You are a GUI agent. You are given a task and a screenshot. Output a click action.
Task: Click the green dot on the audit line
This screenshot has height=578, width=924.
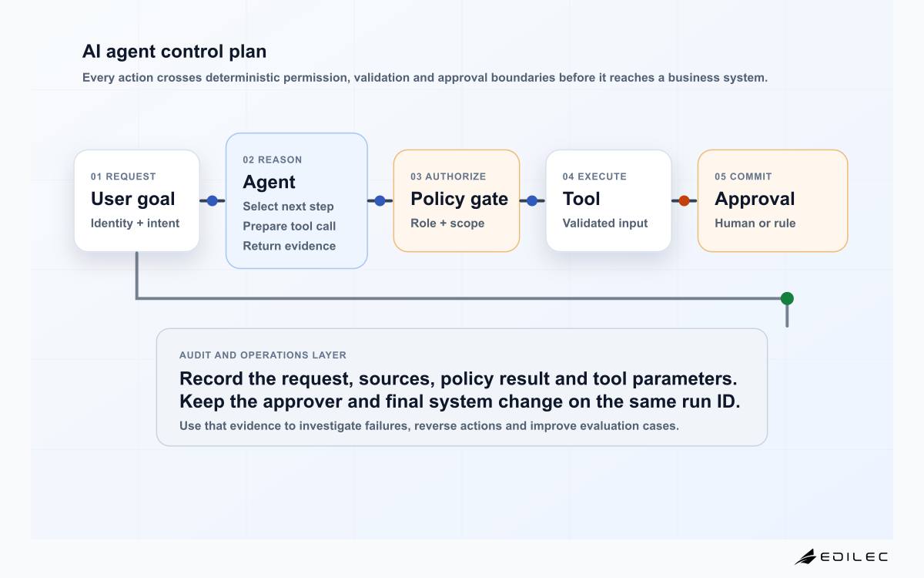point(787,298)
